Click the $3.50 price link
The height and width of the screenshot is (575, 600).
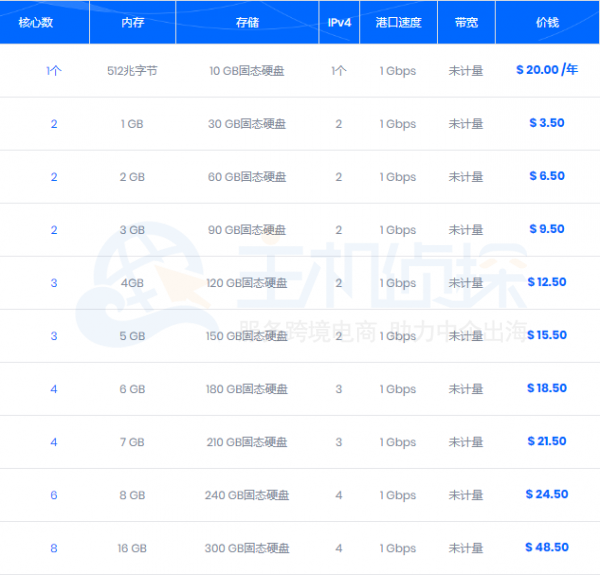[x=547, y=123]
